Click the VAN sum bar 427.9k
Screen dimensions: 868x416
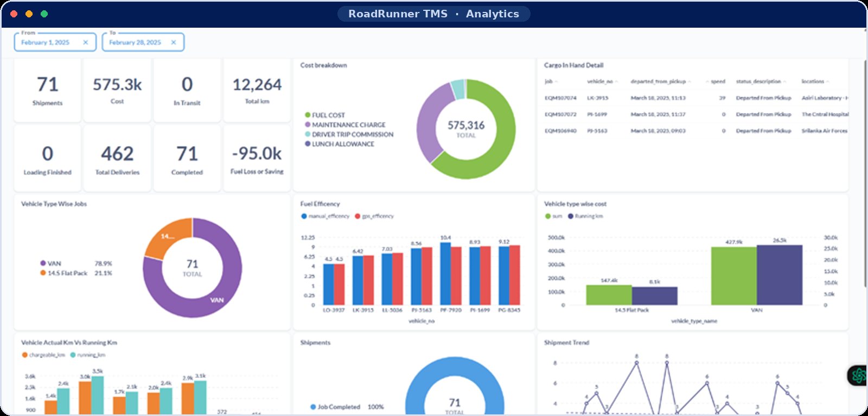(733, 276)
